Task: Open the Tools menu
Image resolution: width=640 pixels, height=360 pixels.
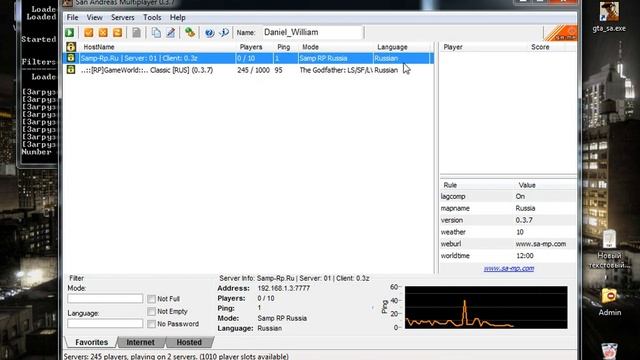Action: coord(152,18)
